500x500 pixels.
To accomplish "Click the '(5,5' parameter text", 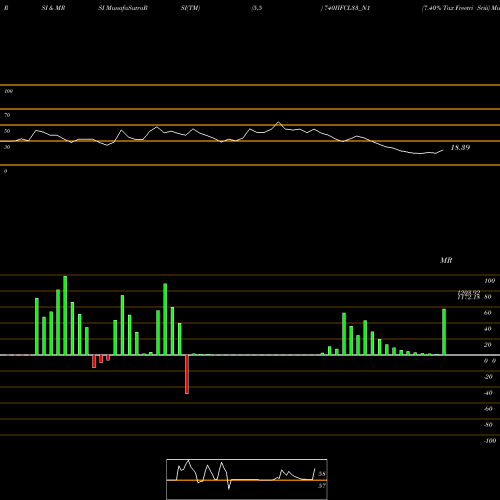I will pyautogui.click(x=257, y=8).
